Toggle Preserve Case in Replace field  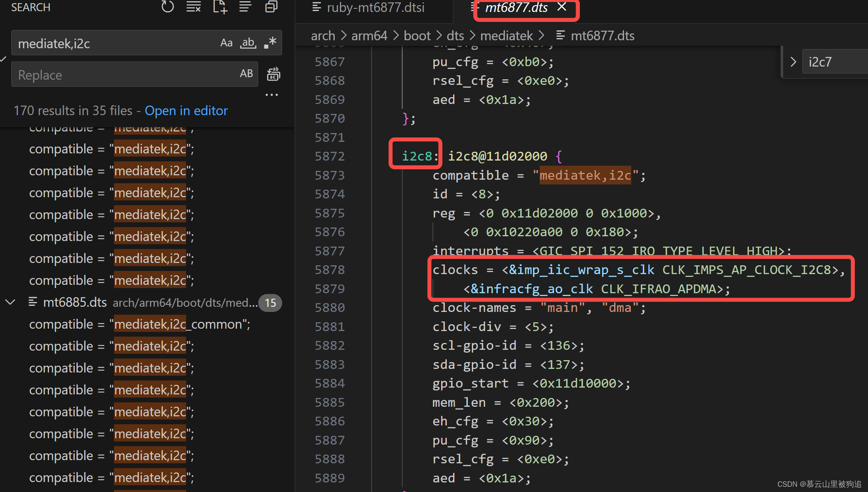pyautogui.click(x=246, y=74)
